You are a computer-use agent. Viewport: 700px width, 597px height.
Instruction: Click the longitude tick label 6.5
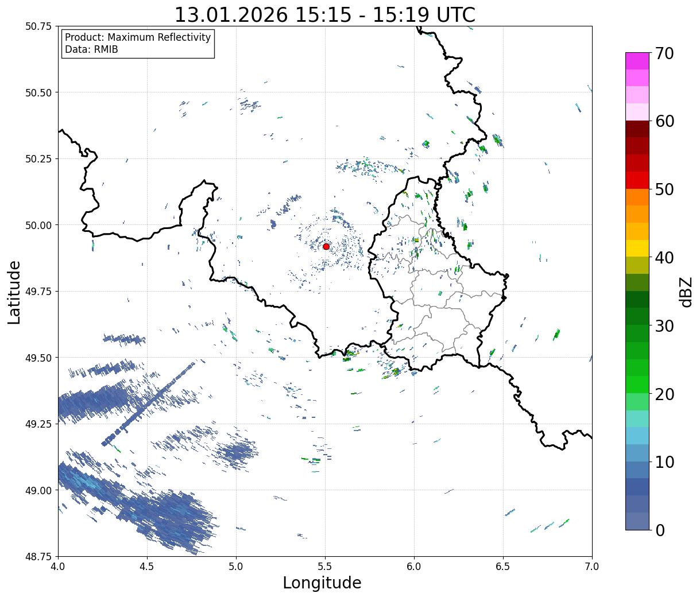(x=503, y=567)
